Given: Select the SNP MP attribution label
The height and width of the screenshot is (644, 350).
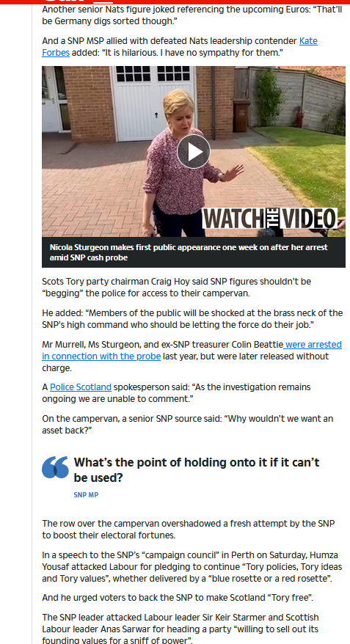Looking at the screenshot, I should pos(86,495).
